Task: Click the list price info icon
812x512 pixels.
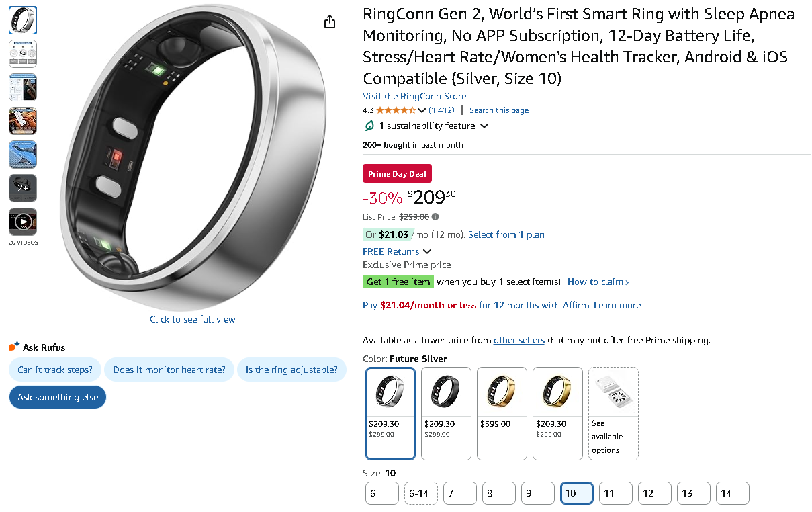Action: point(435,217)
